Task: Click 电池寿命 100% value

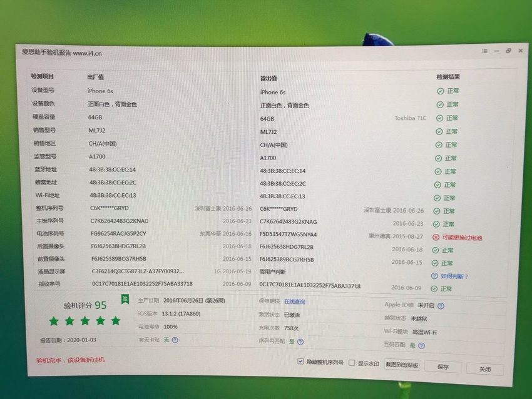Action: click(x=170, y=327)
